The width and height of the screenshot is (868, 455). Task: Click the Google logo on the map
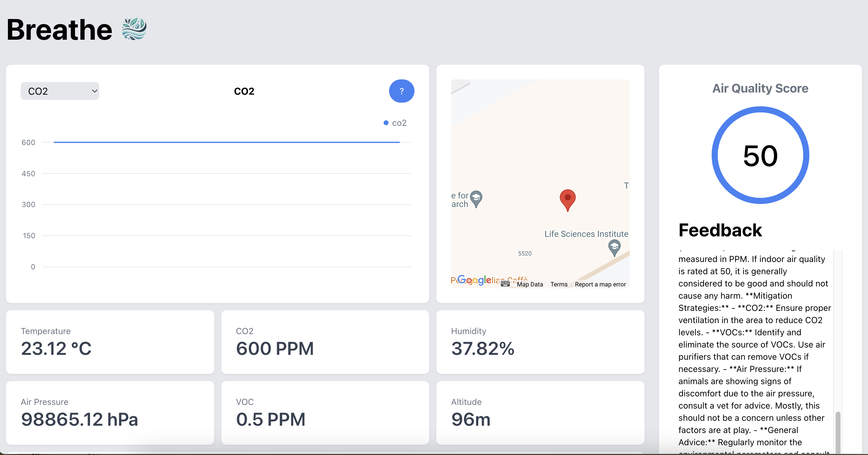[x=474, y=280]
